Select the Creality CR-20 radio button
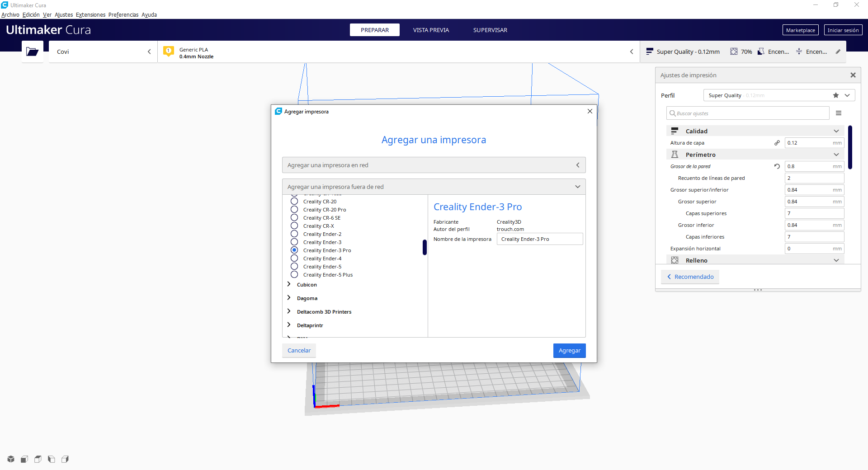868x470 pixels. [294, 201]
